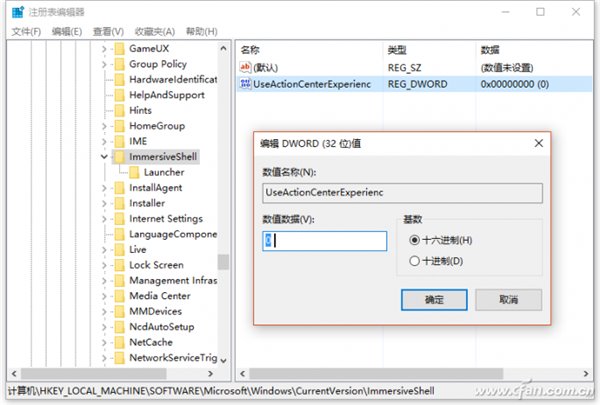The image size is (600, 405).
Task: Click the values pane scroll-right arrow
Action: 586,374
